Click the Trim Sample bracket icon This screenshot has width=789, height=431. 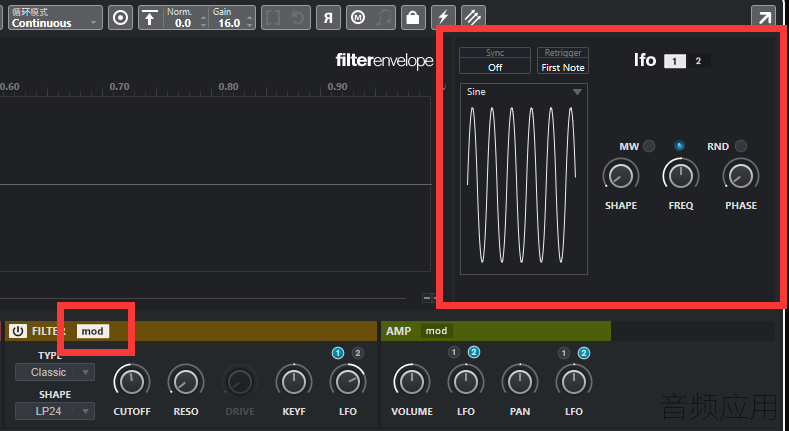tap(273, 18)
